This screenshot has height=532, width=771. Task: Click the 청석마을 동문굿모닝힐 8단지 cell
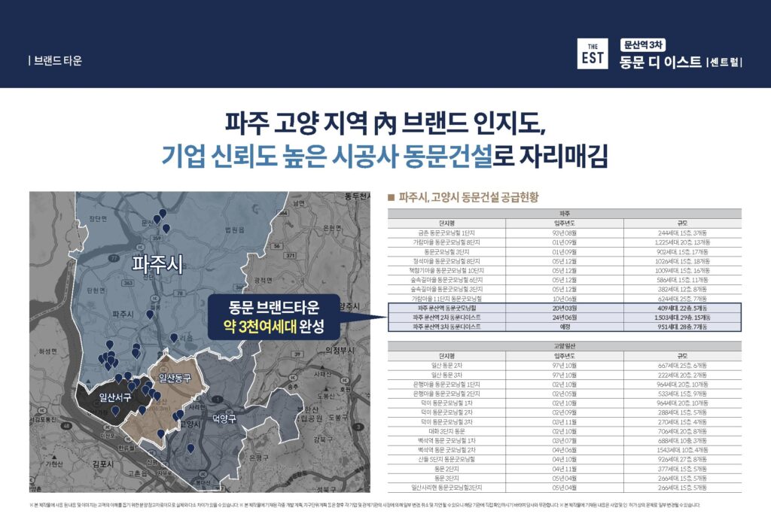446,261
